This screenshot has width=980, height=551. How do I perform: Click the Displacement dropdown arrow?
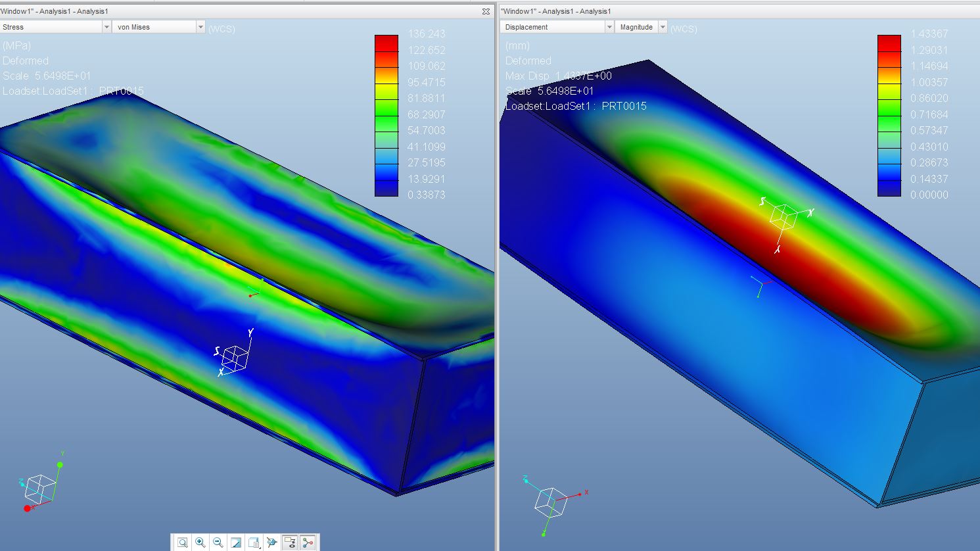(x=609, y=27)
